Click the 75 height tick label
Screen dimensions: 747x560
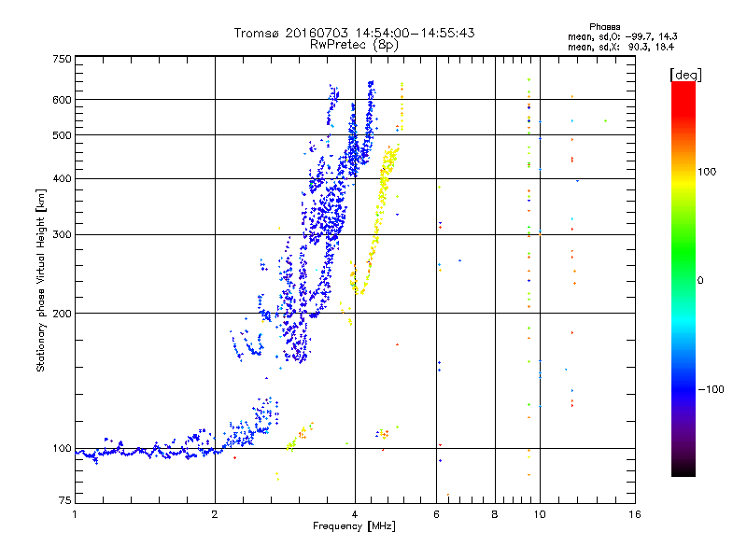click(x=64, y=500)
